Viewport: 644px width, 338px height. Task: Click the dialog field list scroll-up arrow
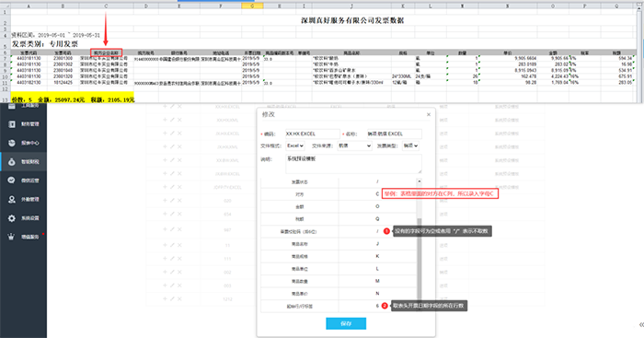[x=420, y=181]
